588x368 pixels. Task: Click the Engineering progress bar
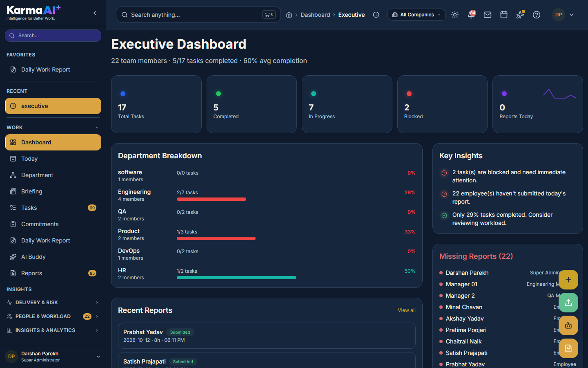click(212, 199)
